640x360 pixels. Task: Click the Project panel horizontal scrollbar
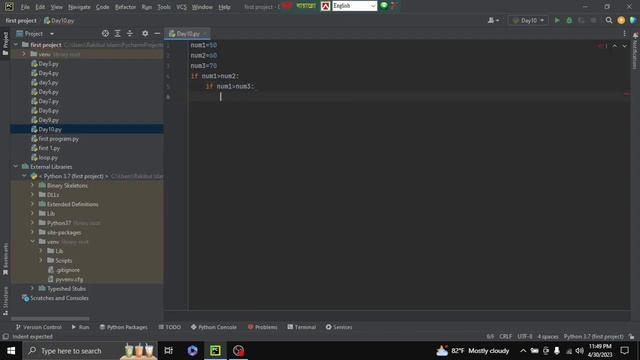(50, 318)
